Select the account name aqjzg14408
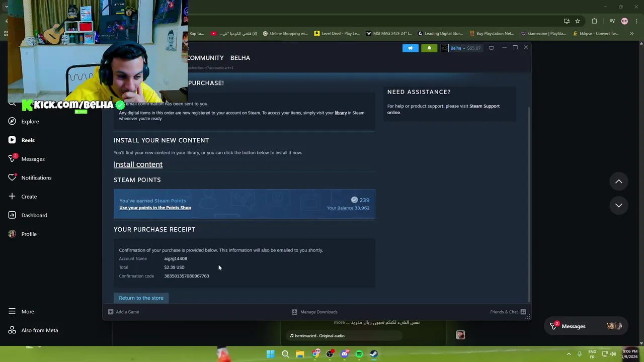This screenshot has width=644, height=362. coord(176,258)
